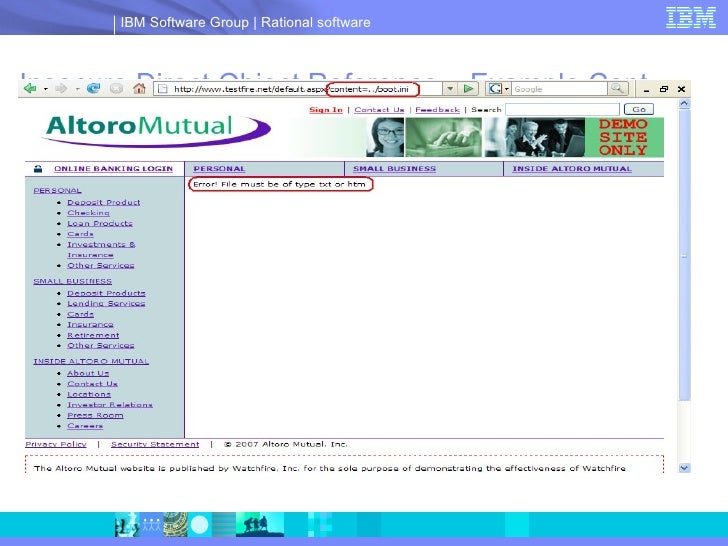Viewport: 728px width, 546px height.
Task: Open the Sign In link
Action: click(x=326, y=110)
